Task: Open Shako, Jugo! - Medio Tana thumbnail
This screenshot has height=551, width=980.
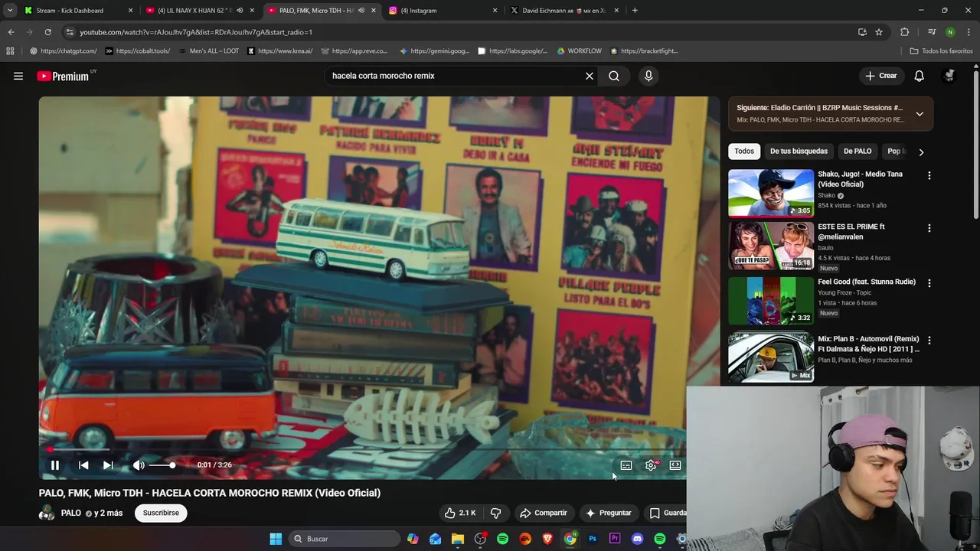Action: pyautogui.click(x=771, y=193)
